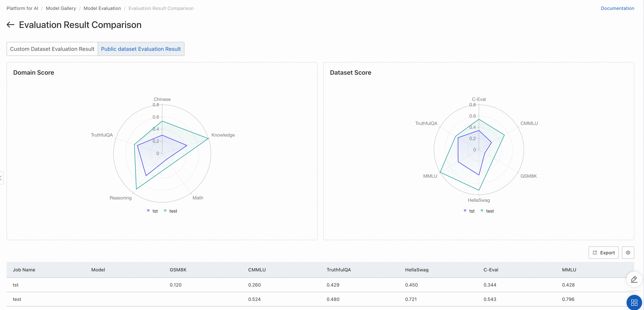
Task: Expand the collapsed left sidebar chevron
Action: [x=1, y=178]
